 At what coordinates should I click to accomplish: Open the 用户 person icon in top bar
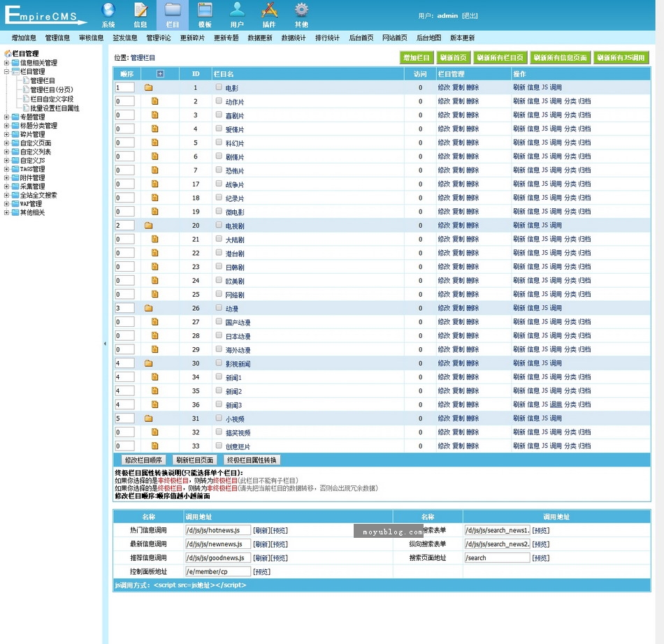[237, 10]
